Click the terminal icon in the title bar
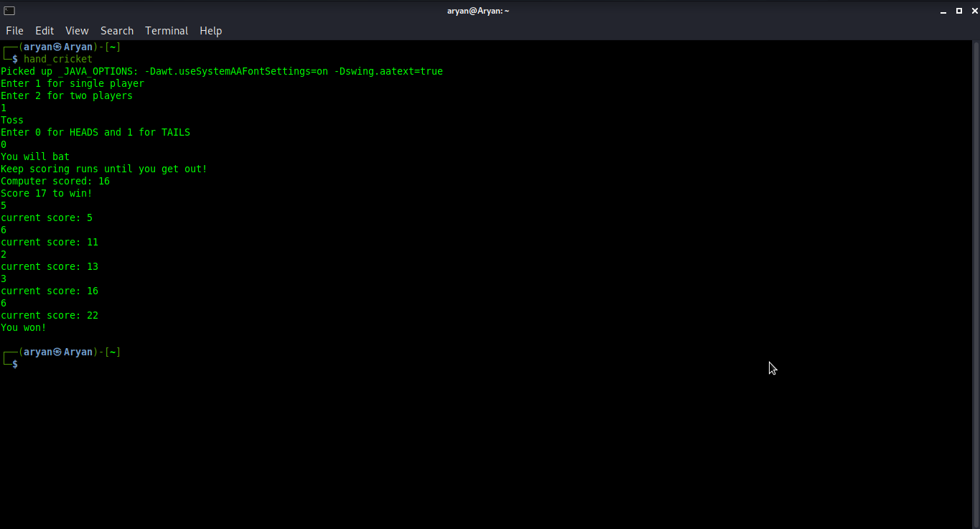 point(9,10)
